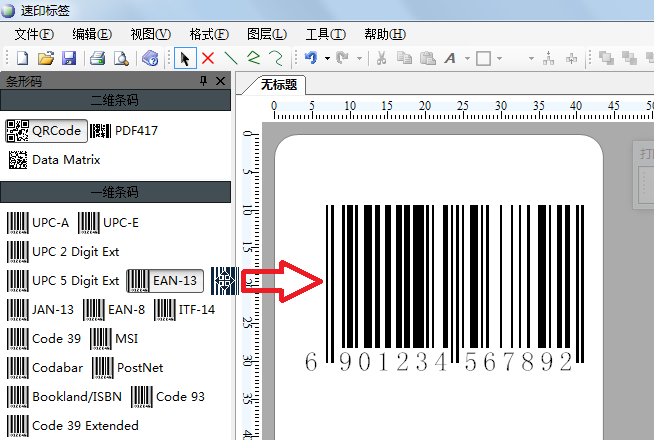Screen dimensions: 654x440
Task: Select the Code 39 Extended barcode
Action: [x=73, y=425]
